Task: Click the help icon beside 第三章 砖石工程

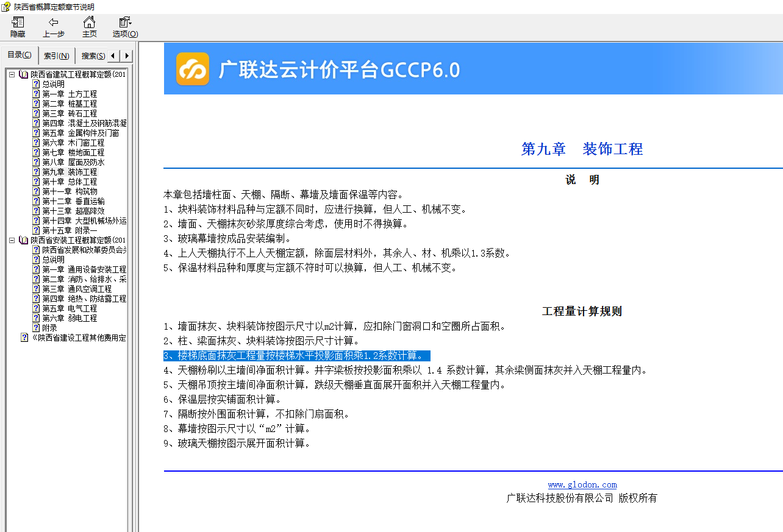Action: pos(36,113)
